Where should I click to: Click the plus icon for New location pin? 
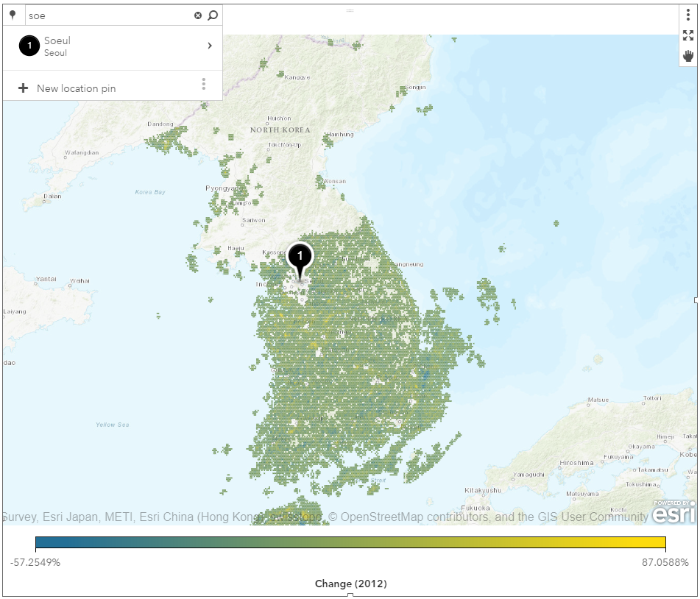[23, 88]
